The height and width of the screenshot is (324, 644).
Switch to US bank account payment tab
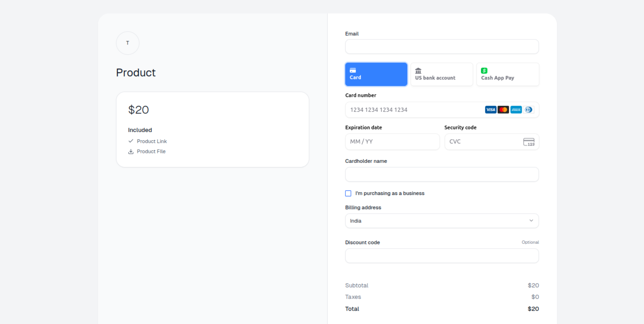[x=442, y=74]
